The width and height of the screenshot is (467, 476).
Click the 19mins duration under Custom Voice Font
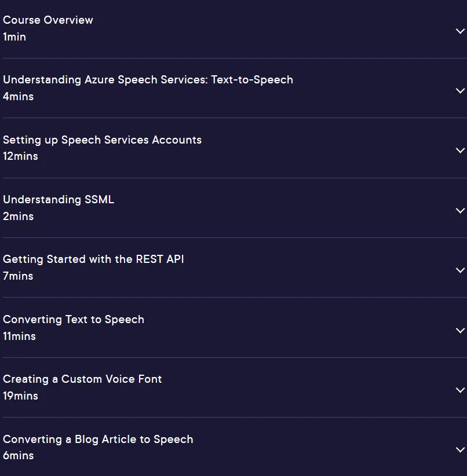point(20,396)
